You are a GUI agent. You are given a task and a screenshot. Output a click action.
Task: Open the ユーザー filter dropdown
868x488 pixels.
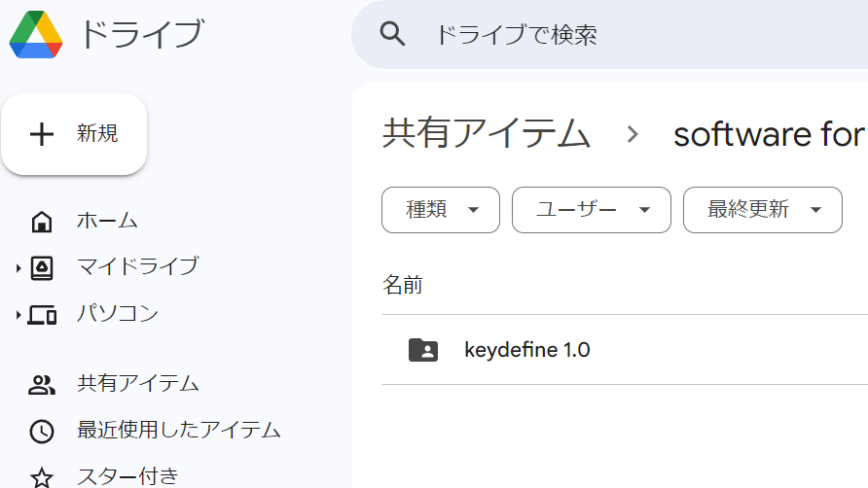pos(591,210)
